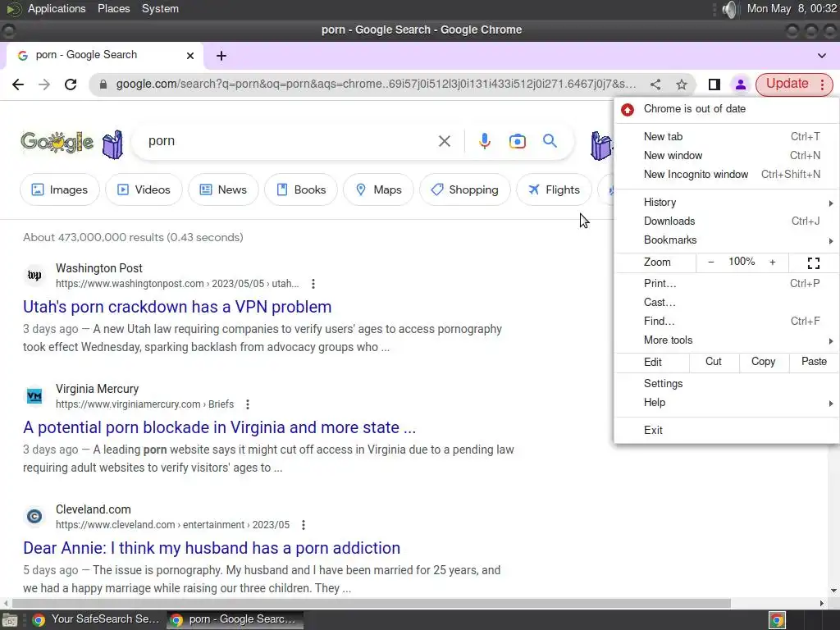The image size is (840, 630).
Task: Increase zoom with plus button
Action: tap(773, 262)
